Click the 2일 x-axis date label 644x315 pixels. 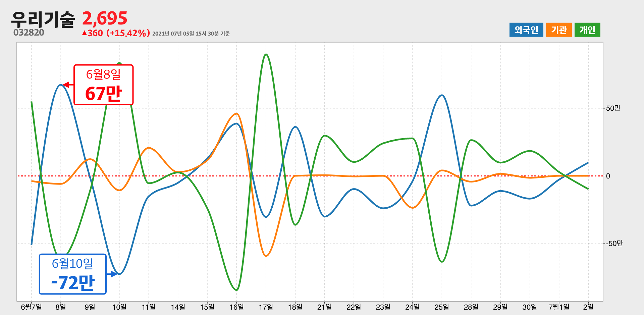(588, 307)
